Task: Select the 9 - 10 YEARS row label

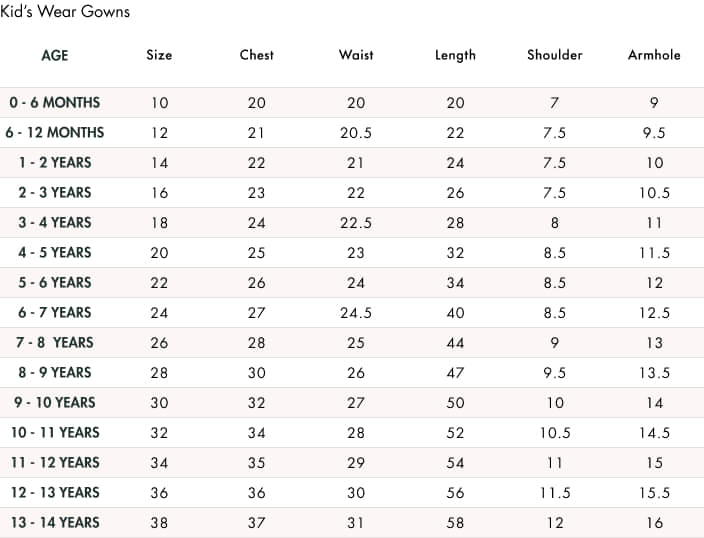Action: click(55, 402)
